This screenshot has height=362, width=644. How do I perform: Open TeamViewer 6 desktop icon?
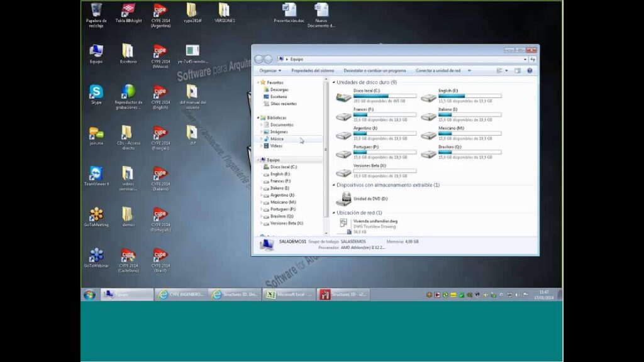tap(96, 173)
